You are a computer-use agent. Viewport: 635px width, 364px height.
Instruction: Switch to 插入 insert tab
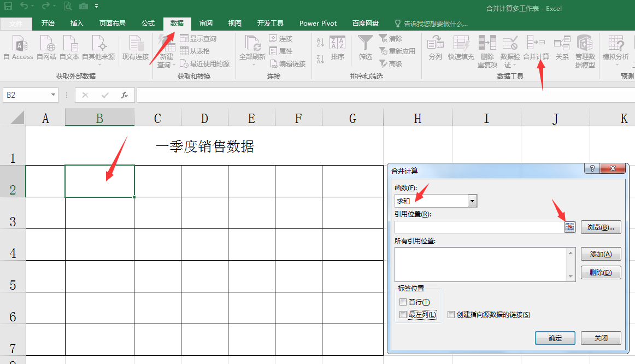point(77,24)
